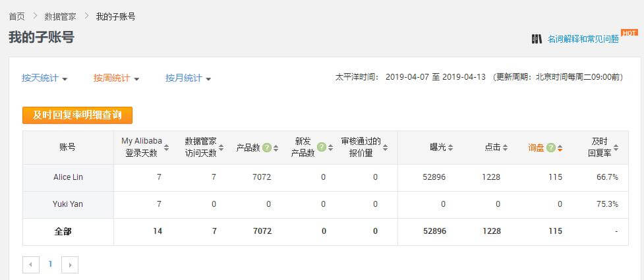Go to previous page arrow
Screen dimensions: 644x280
coord(31,265)
